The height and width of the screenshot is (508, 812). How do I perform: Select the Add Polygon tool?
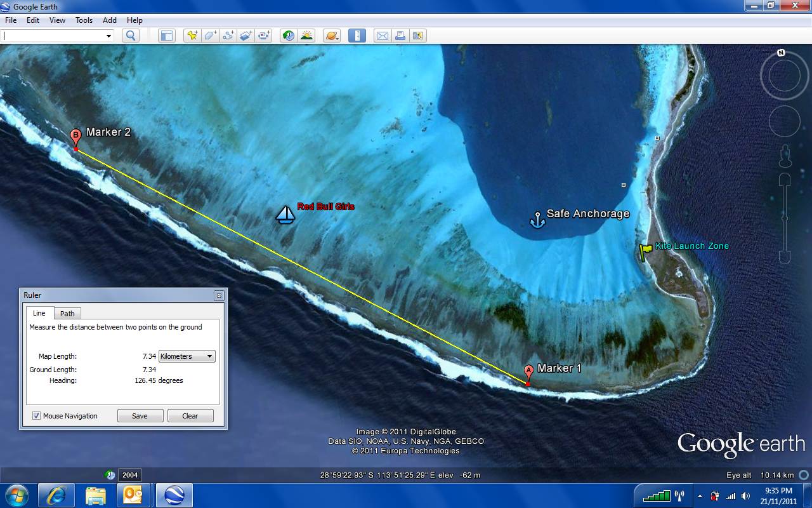210,36
